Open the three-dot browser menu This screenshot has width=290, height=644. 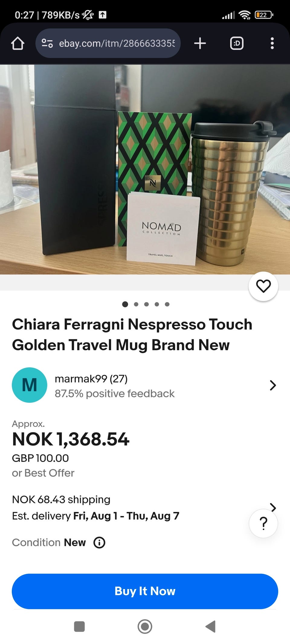(272, 43)
